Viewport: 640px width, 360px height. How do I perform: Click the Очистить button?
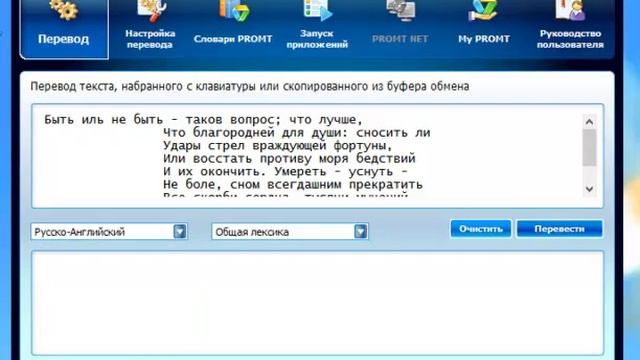coord(481,229)
